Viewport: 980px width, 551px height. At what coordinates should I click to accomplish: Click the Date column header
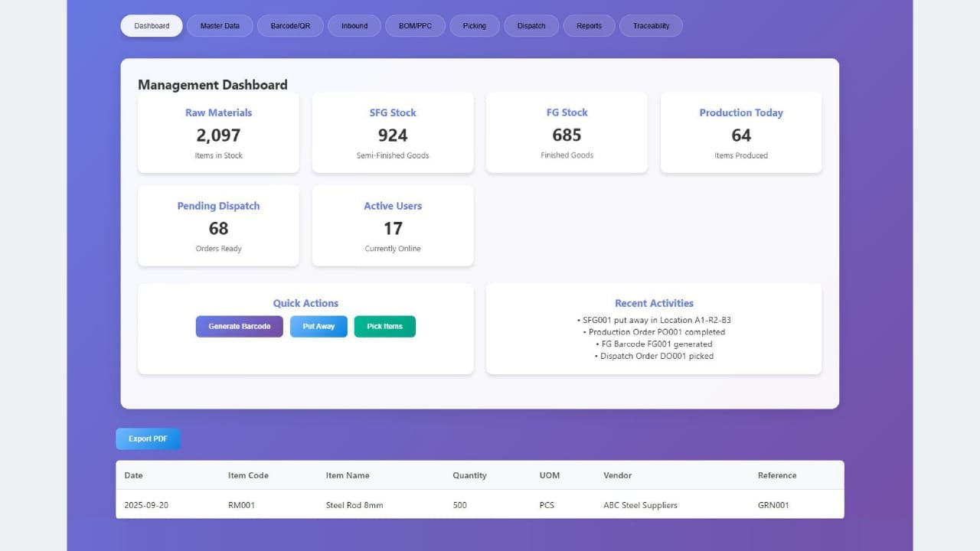tap(133, 475)
